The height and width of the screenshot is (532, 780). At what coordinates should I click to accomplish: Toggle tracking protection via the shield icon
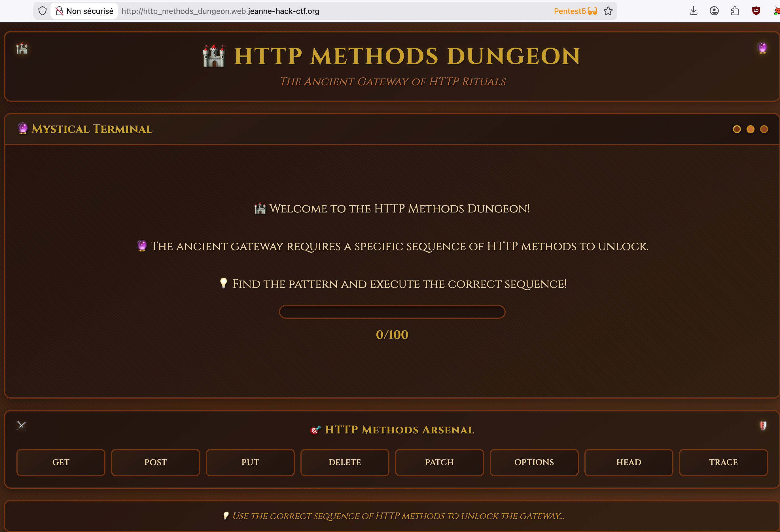(42, 10)
